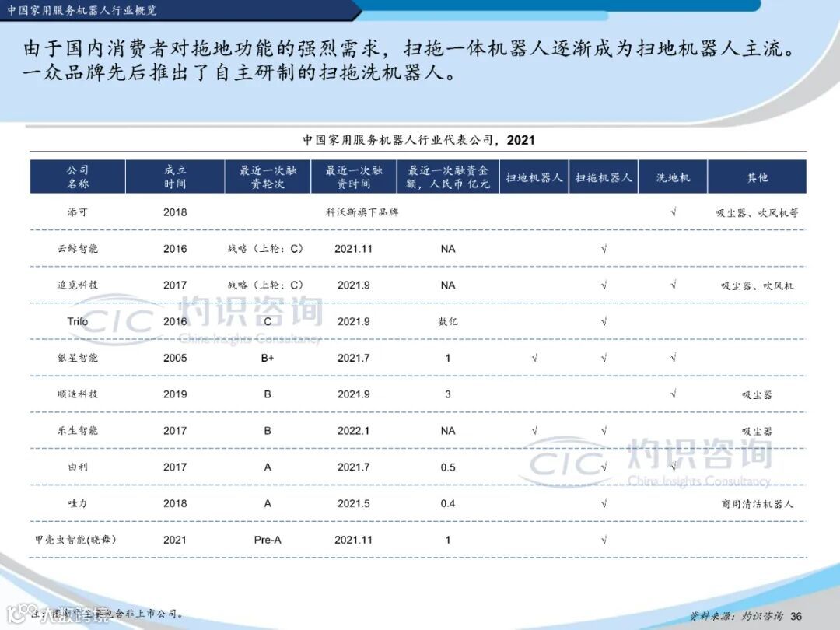
Task: Click '吸尘器、吹风机等' in 添可 row
Action: coord(757,212)
